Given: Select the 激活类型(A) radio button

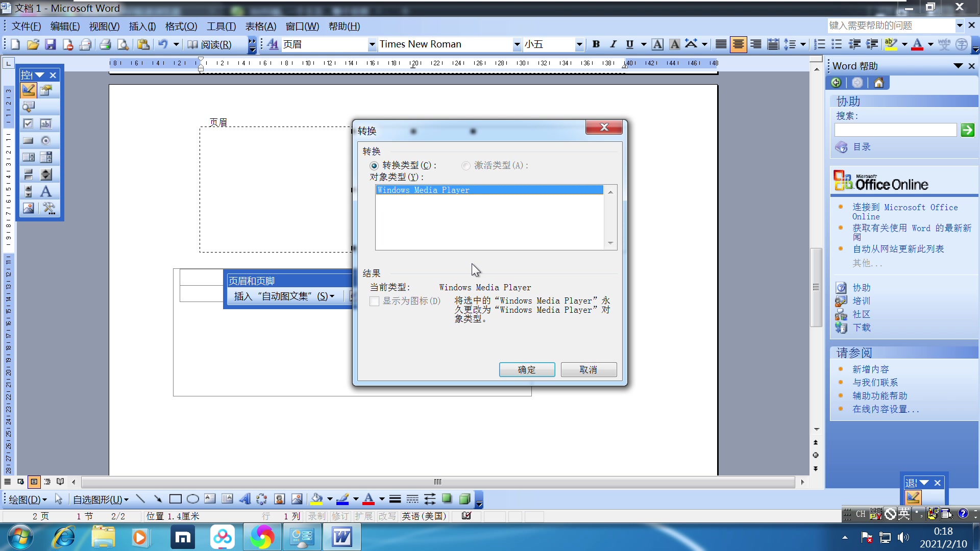Looking at the screenshot, I should point(465,165).
